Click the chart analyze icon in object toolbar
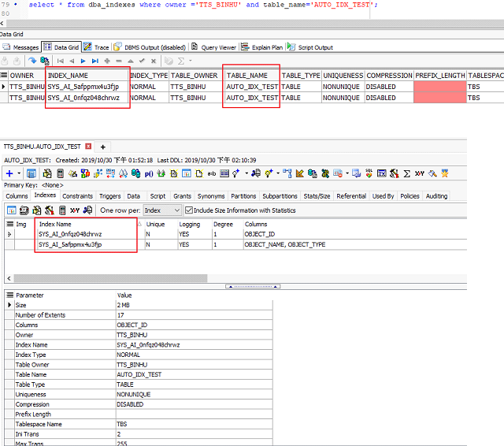The height and width of the screenshot is (446, 504). tap(299, 173)
